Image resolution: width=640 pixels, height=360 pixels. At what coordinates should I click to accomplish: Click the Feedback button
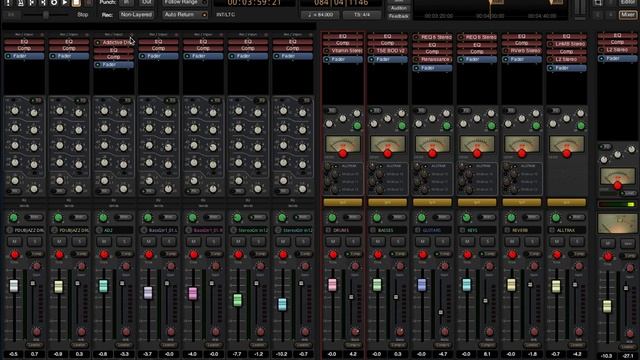[399, 16]
